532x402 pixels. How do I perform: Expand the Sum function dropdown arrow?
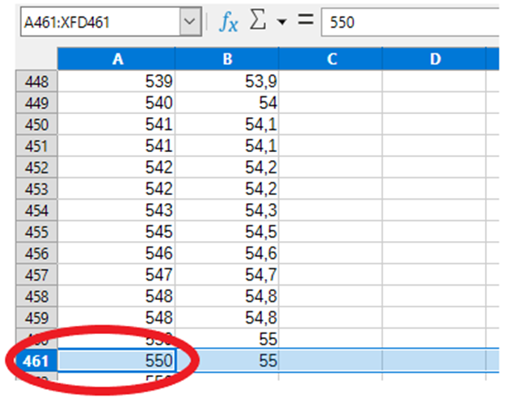[281, 22]
